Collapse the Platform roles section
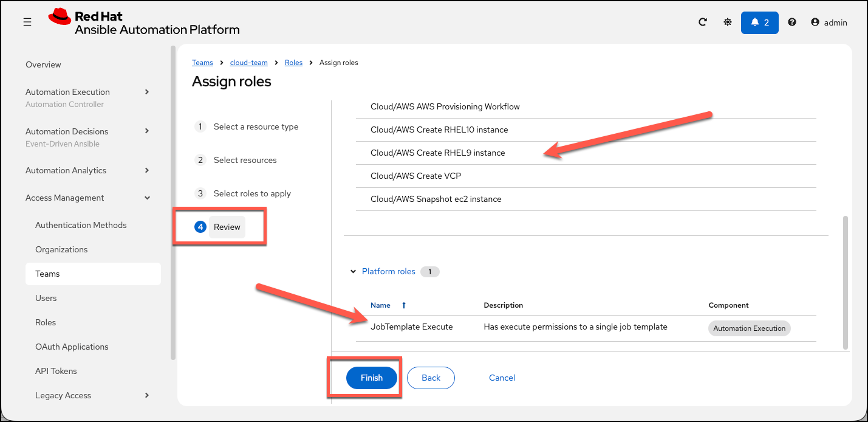This screenshot has width=868, height=422. pyautogui.click(x=354, y=272)
